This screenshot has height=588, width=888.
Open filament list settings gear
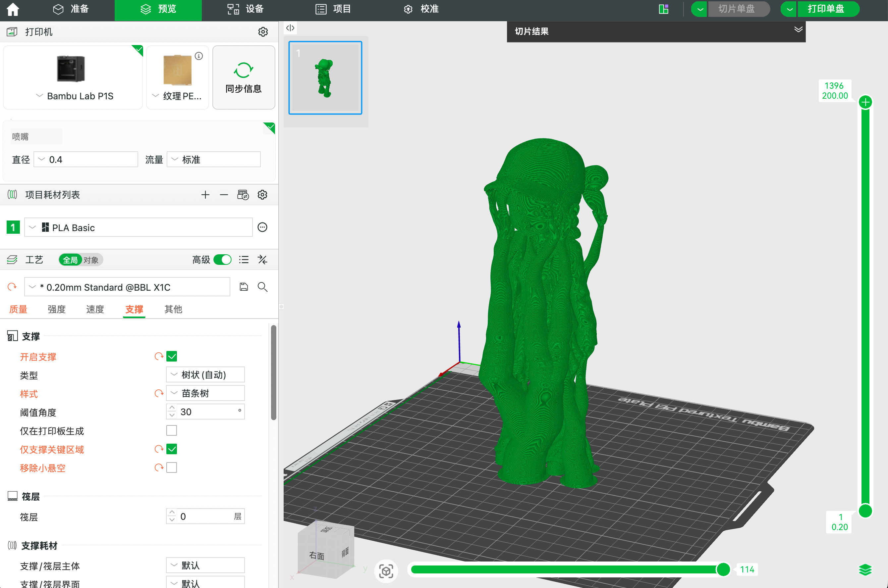[262, 195]
